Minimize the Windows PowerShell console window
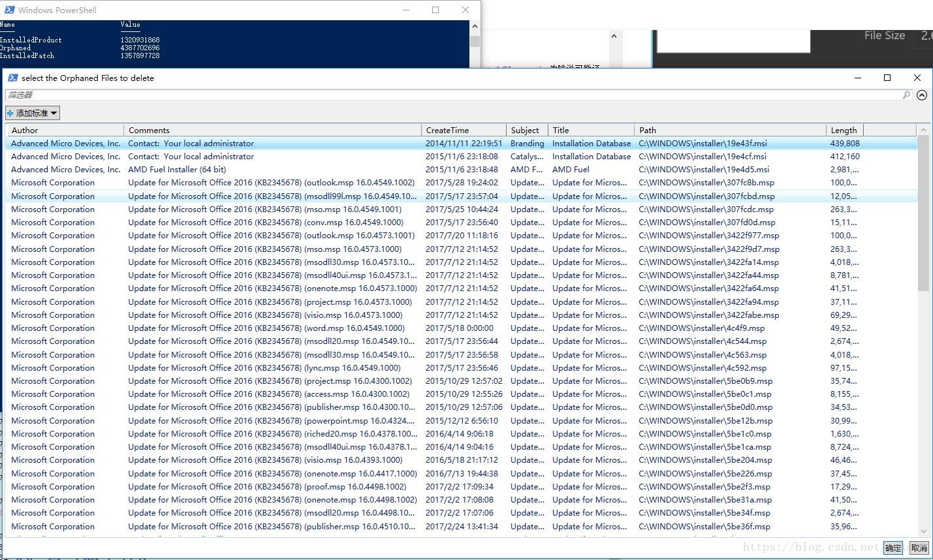The image size is (933, 560). (406, 10)
